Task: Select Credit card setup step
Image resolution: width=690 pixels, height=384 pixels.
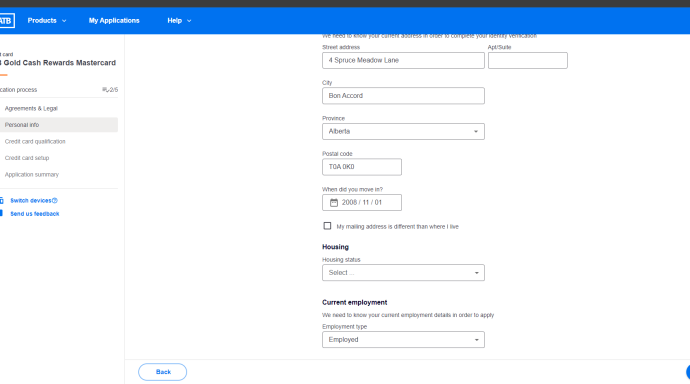Action: 27,158
